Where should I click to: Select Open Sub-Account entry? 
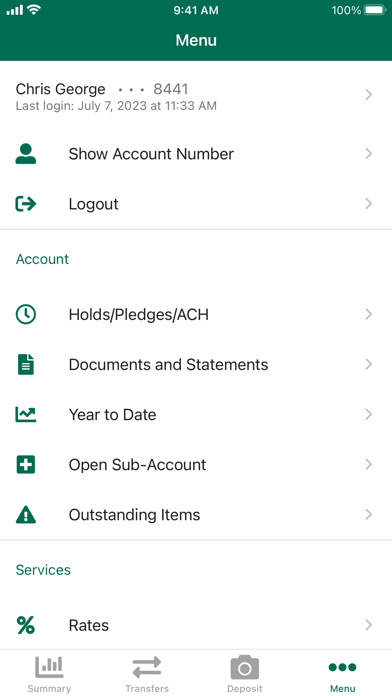tap(137, 464)
